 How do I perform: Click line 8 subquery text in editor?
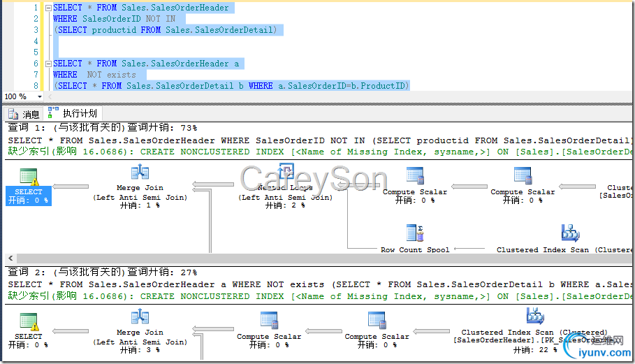(232, 86)
